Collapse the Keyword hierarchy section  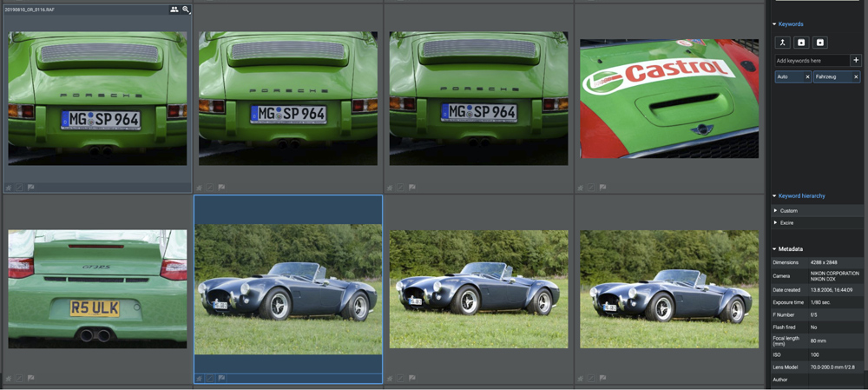[x=774, y=196]
